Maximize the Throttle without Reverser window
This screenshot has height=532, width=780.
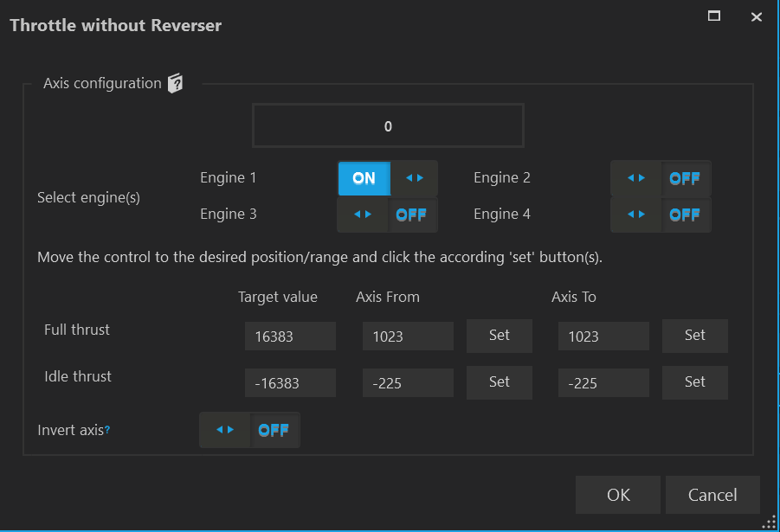(714, 16)
